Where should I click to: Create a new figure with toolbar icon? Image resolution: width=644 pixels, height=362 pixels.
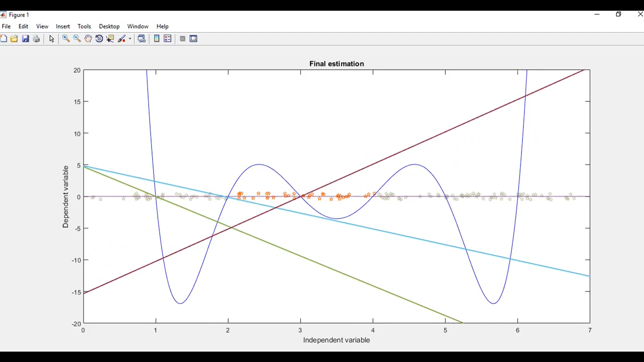(x=3, y=39)
